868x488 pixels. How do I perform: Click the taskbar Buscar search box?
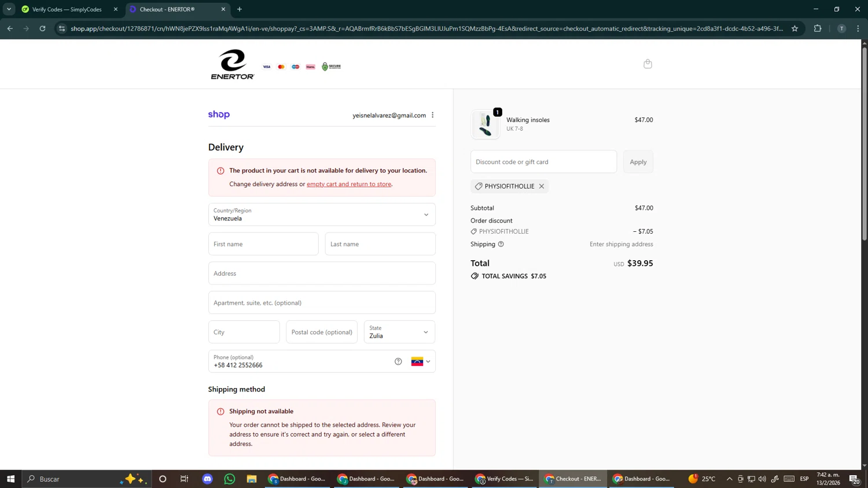click(87, 479)
